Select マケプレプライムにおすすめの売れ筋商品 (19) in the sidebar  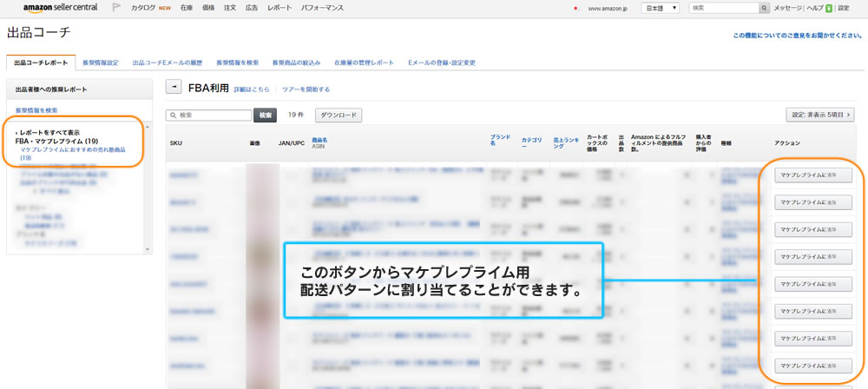point(72,154)
